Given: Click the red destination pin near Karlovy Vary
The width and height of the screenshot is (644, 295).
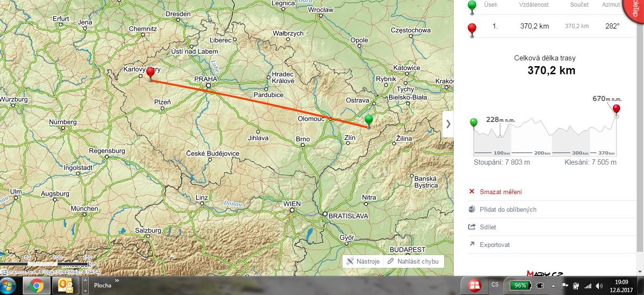Looking at the screenshot, I should tap(150, 73).
